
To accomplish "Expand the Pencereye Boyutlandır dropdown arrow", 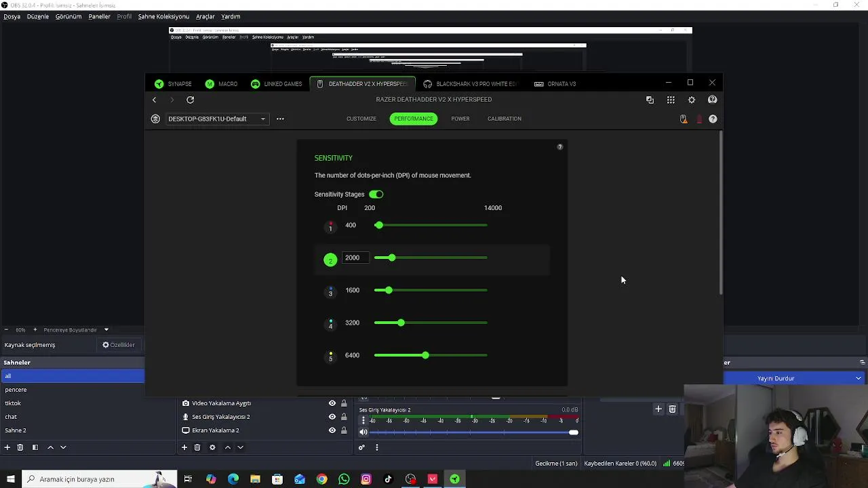I will click(x=106, y=330).
